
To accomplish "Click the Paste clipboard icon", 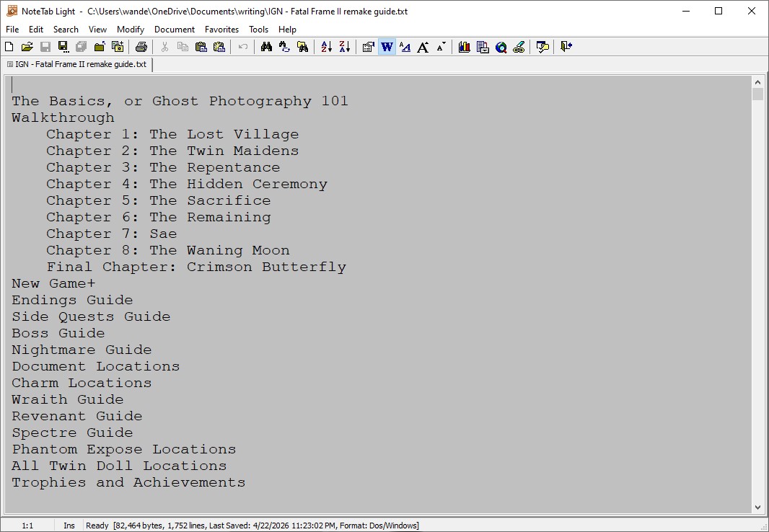I will 201,47.
